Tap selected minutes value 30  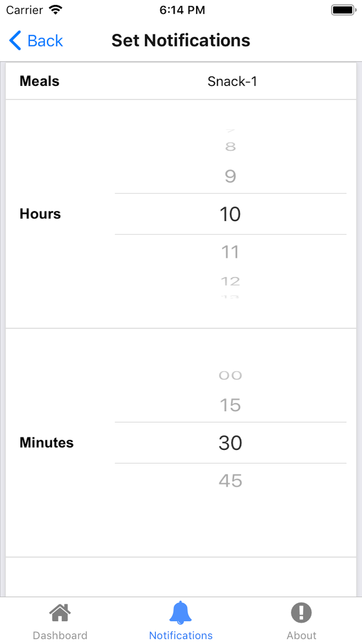coord(230,443)
